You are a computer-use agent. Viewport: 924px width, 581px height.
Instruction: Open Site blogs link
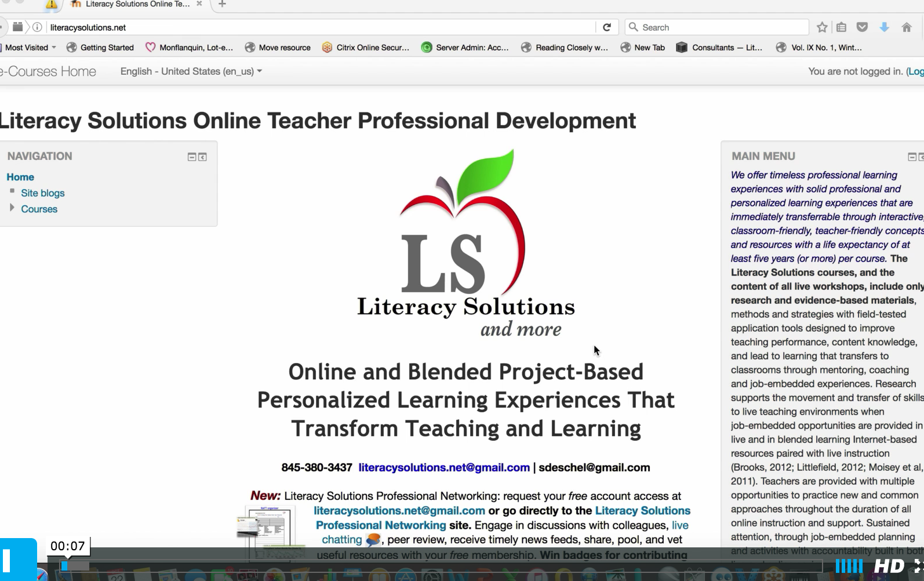click(43, 193)
